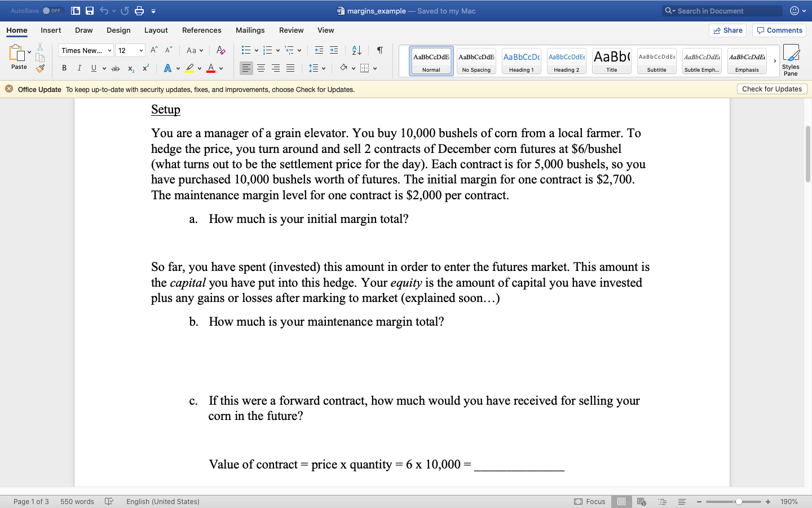Switch to the Review tab
Screen dimensions: 812x508
(x=291, y=30)
